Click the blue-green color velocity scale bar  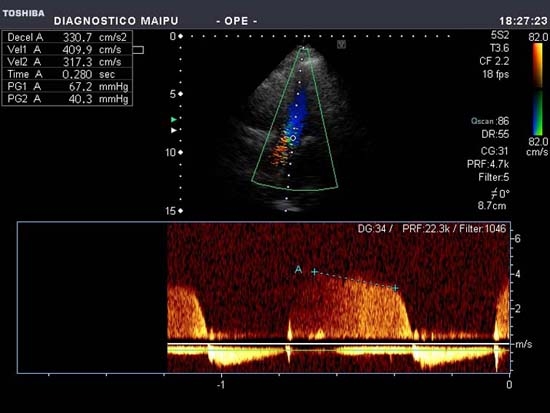(x=537, y=113)
